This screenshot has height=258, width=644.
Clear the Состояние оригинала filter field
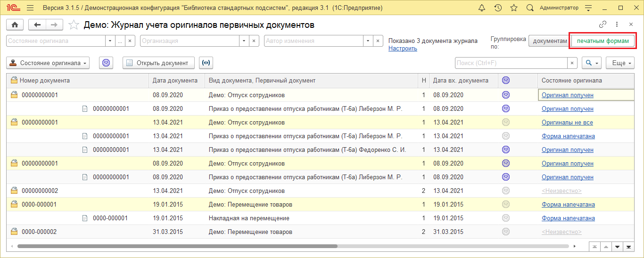[131, 41]
